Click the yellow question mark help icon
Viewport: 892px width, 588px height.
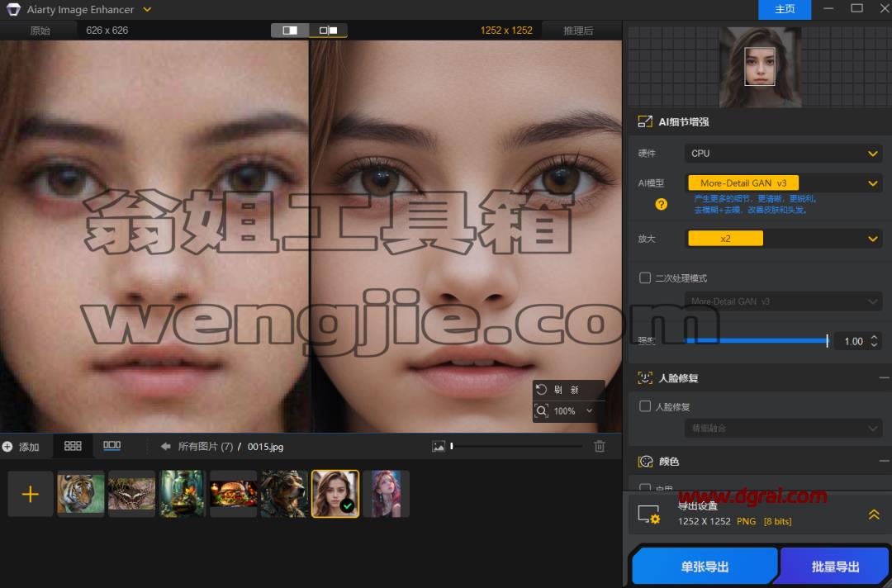661,204
